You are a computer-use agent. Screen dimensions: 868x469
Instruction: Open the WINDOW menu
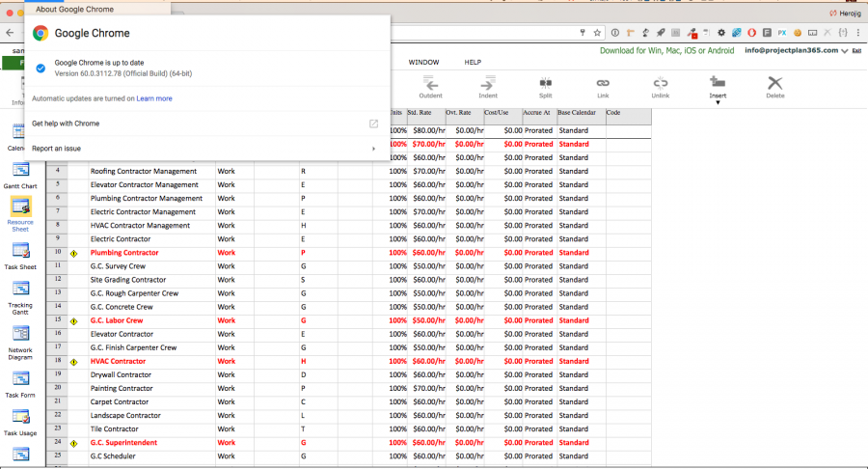tap(423, 62)
